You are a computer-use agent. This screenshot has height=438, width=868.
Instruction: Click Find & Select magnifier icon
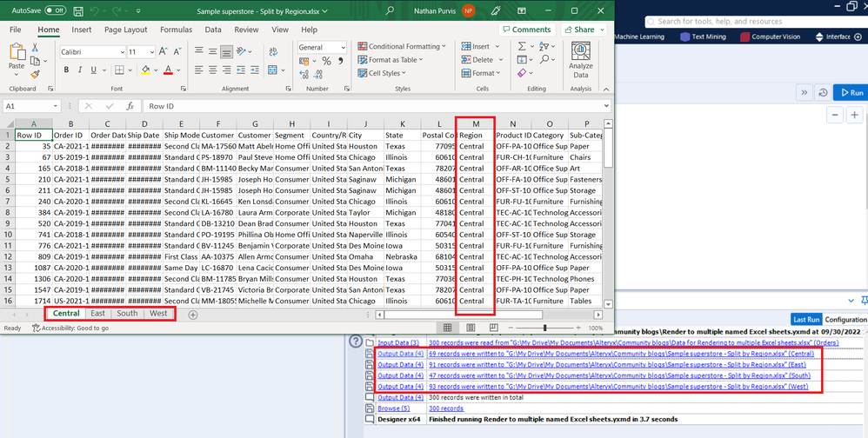[544, 60]
